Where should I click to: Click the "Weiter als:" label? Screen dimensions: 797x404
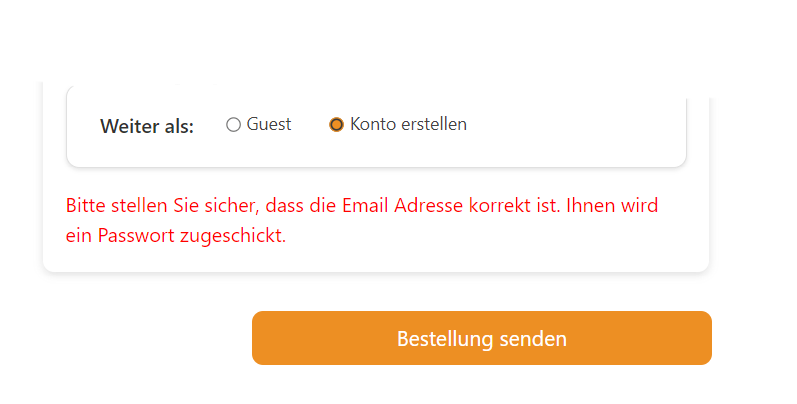tap(147, 126)
